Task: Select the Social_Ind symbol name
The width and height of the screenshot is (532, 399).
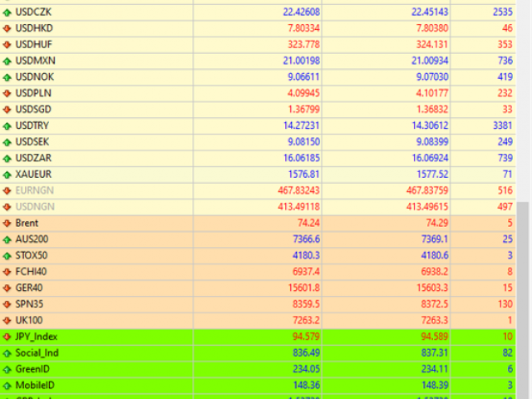Action: click(x=37, y=353)
